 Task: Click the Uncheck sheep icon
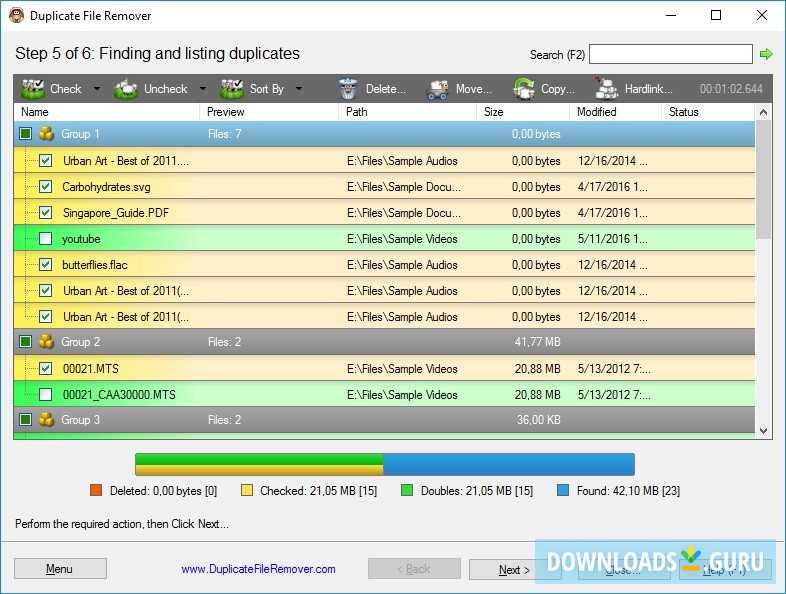pos(126,89)
